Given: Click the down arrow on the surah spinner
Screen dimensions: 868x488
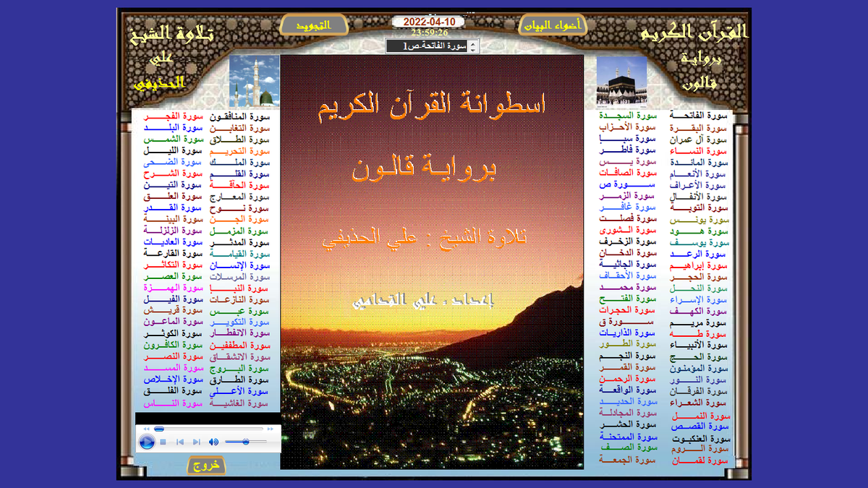Looking at the screenshot, I should (472, 51).
